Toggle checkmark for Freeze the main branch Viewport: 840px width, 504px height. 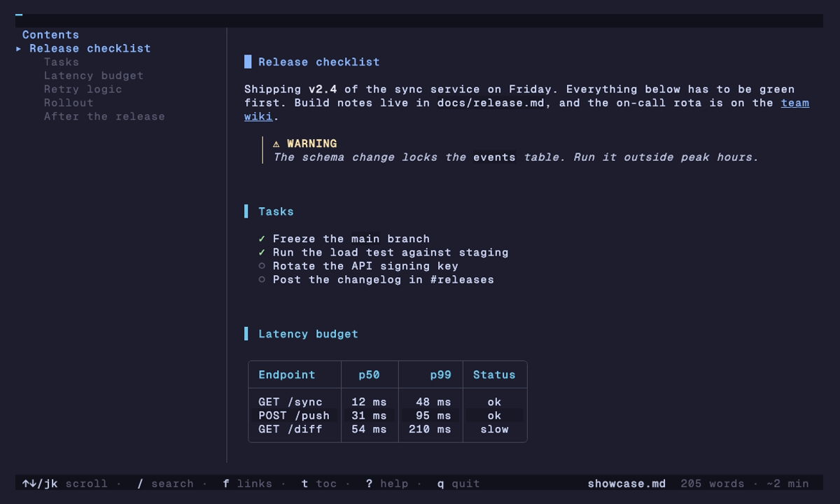coord(262,239)
